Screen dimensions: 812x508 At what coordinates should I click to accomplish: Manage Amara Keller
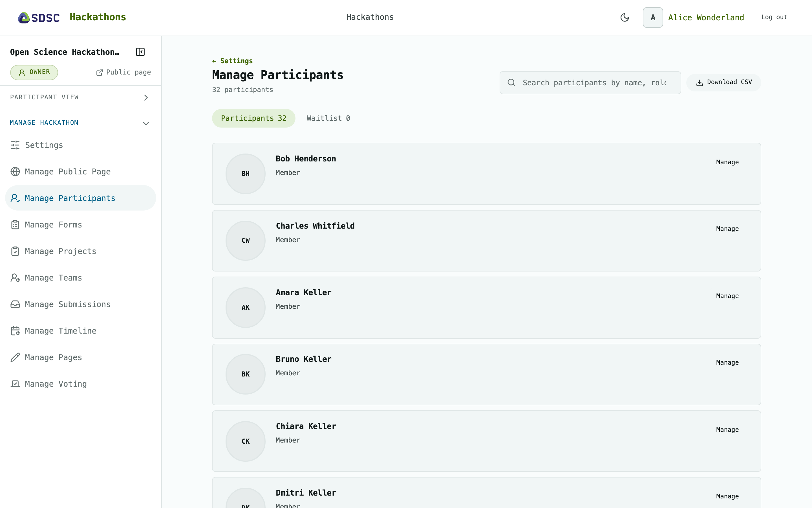[727, 296]
